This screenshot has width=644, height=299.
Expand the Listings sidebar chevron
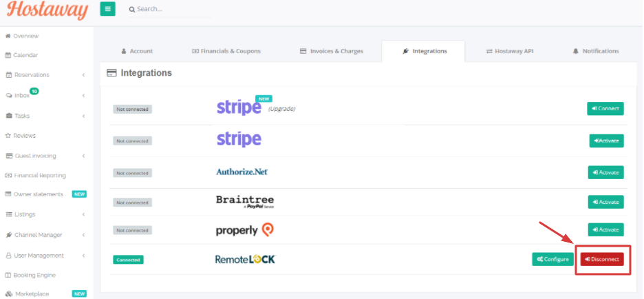83,214
